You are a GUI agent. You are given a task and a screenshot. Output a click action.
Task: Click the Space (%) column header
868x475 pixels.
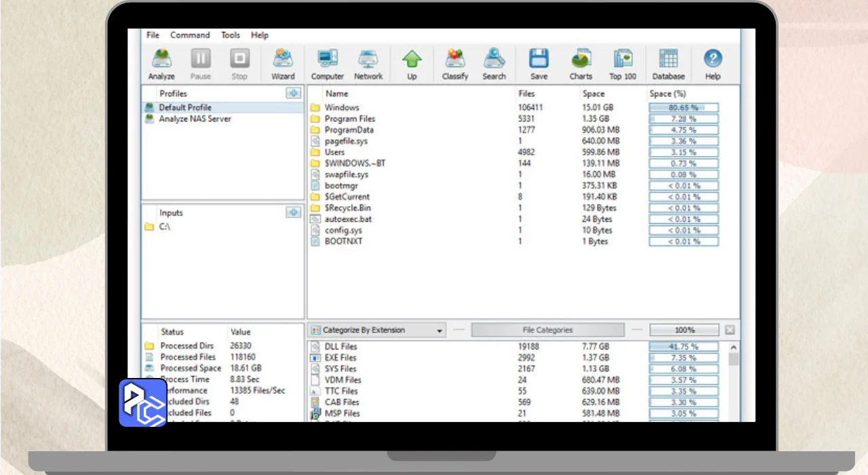668,94
